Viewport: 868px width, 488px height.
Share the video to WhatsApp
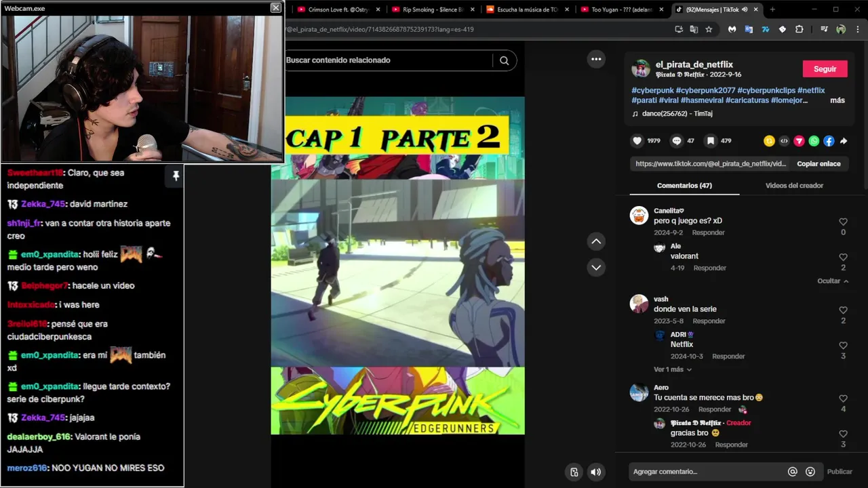click(x=814, y=141)
